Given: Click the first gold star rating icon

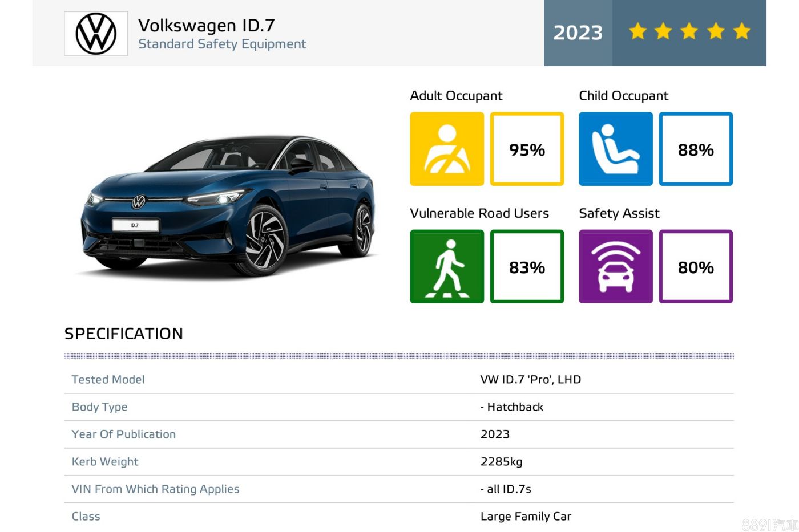Looking at the screenshot, I should 637,31.
